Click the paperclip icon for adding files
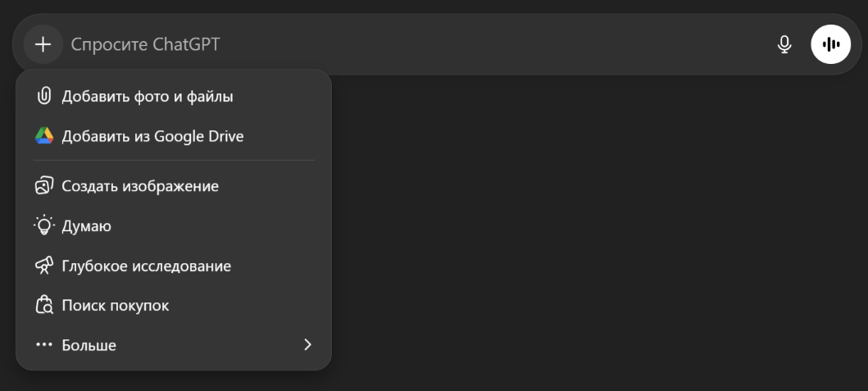Viewport: 868px width, 391px height. point(44,97)
